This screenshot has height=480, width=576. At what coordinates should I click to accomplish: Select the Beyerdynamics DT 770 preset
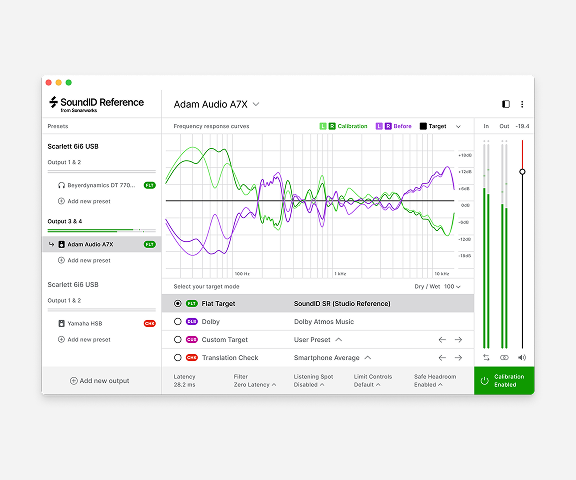[x=102, y=185]
